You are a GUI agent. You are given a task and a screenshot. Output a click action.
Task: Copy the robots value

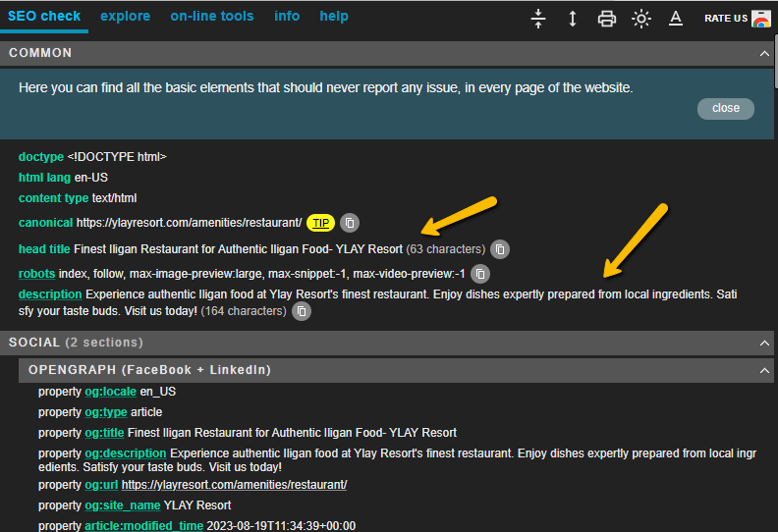[479, 274]
